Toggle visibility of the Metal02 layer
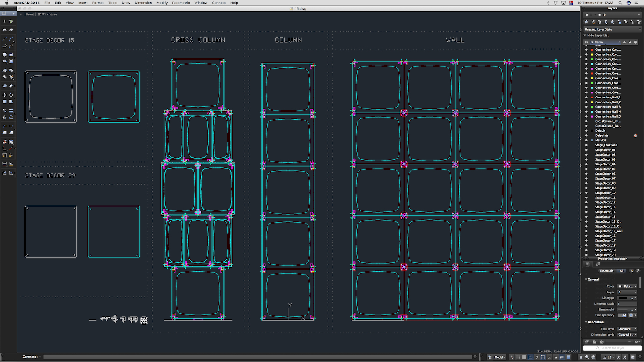The height and width of the screenshot is (362, 644). tap(586, 140)
